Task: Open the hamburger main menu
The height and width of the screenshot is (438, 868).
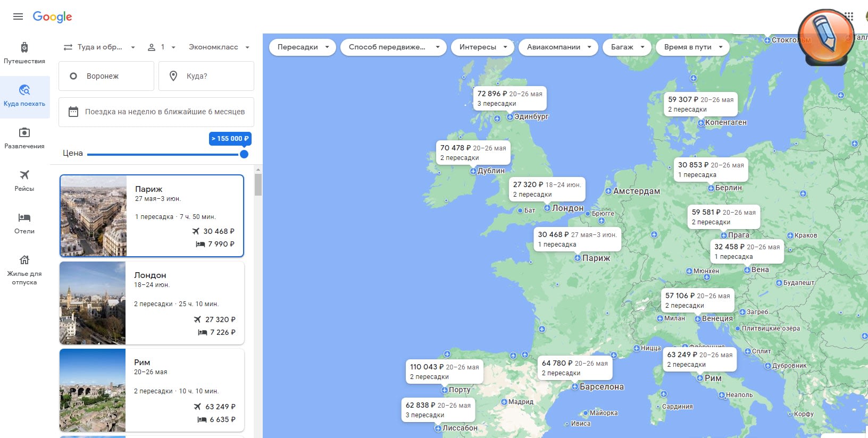Action: coord(18,16)
